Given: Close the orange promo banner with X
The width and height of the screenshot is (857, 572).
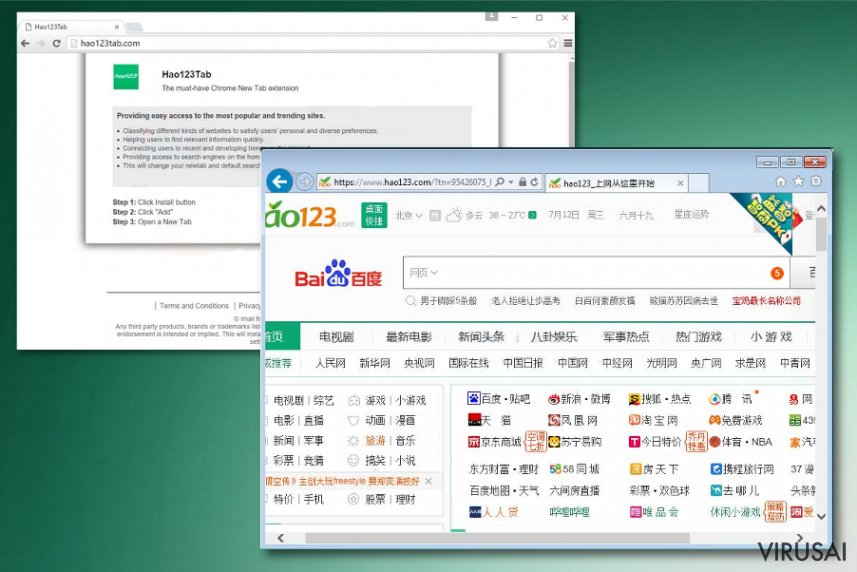Looking at the screenshot, I should pos(428,481).
